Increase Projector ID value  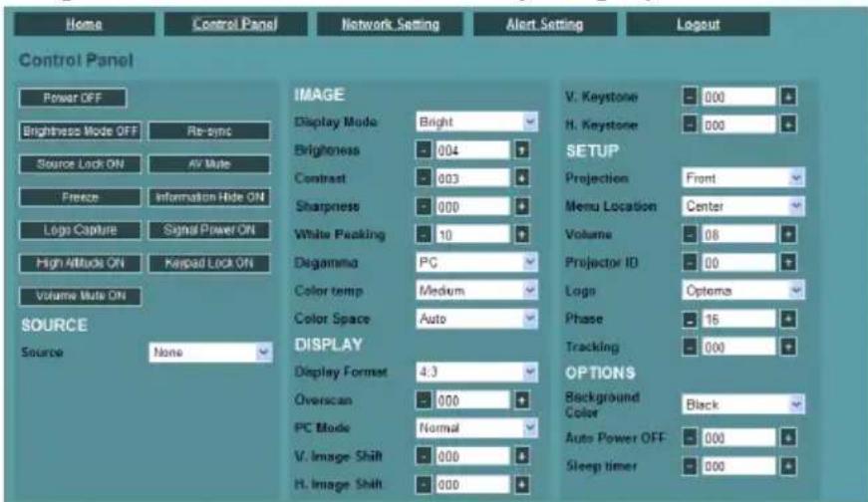(x=788, y=262)
